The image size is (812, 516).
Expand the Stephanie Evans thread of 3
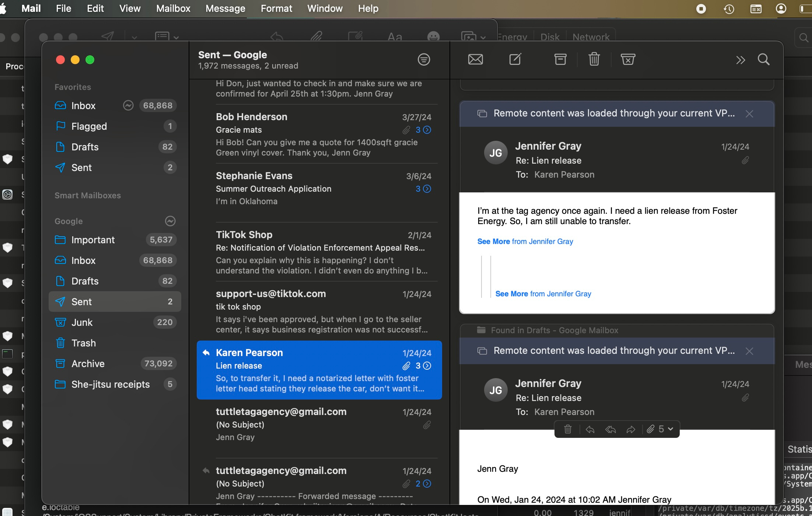(x=427, y=189)
